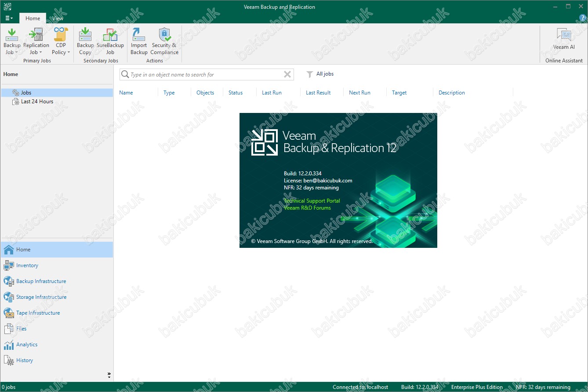The image size is (588, 392).
Task: Click the help question mark icon
Action: pos(583,18)
